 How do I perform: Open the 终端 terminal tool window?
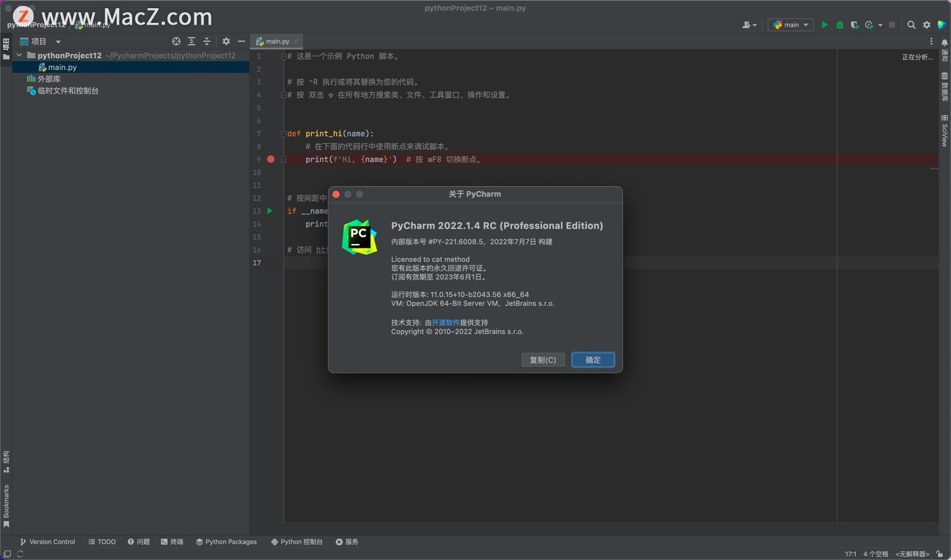172,542
